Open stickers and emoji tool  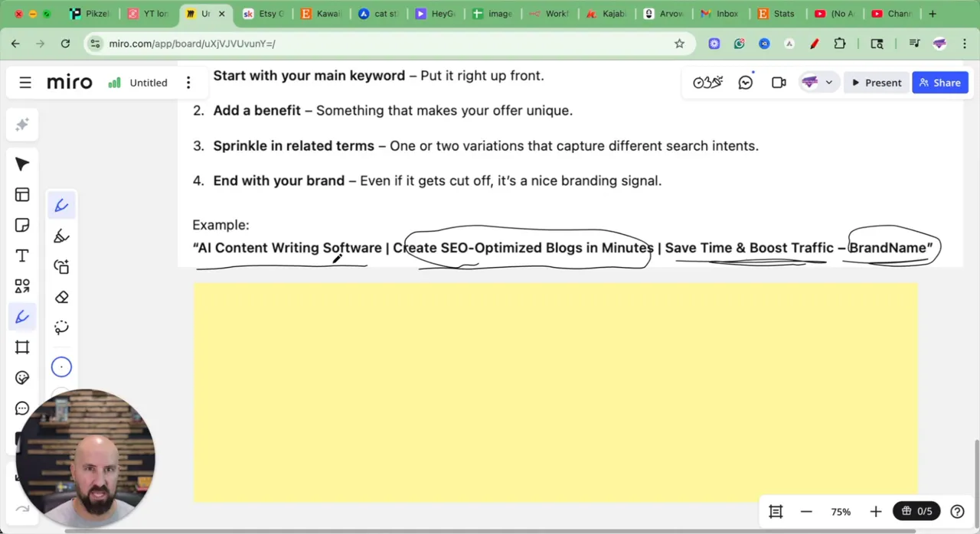click(22, 378)
